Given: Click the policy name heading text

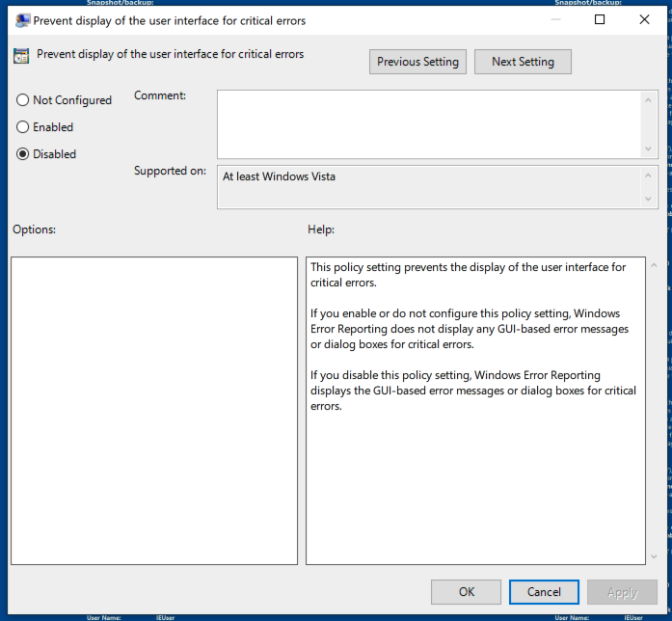Looking at the screenshot, I should (x=170, y=54).
